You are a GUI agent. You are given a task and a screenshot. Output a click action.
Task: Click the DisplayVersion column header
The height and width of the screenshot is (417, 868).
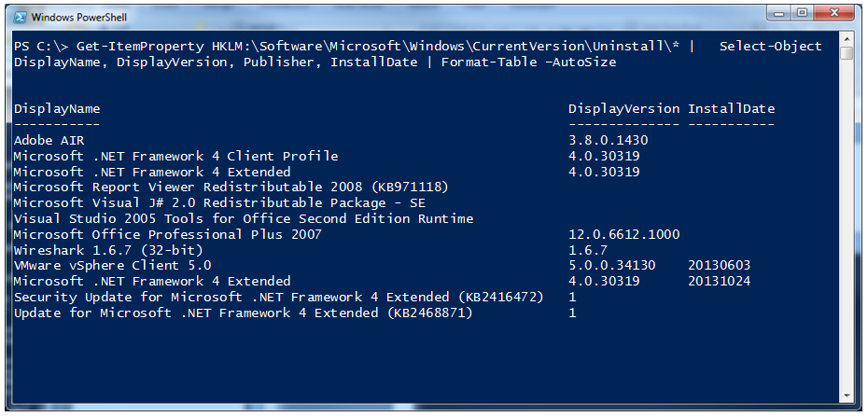point(623,109)
